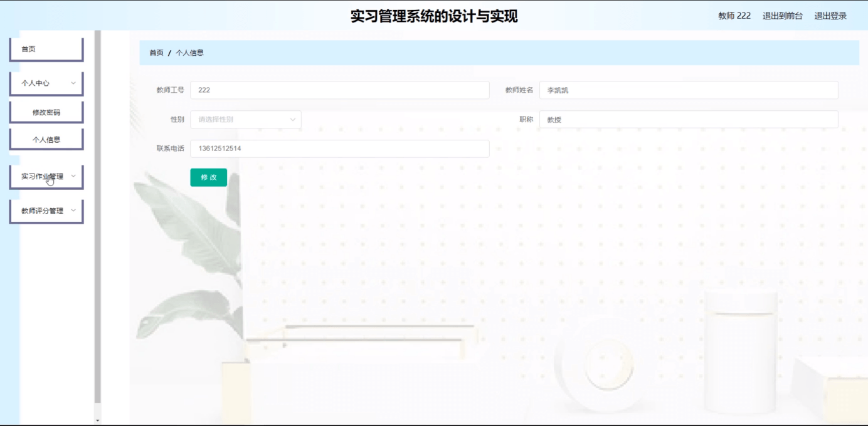Focus the 职称 input field
Image resolution: width=868 pixels, height=426 pixels.
(689, 120)
